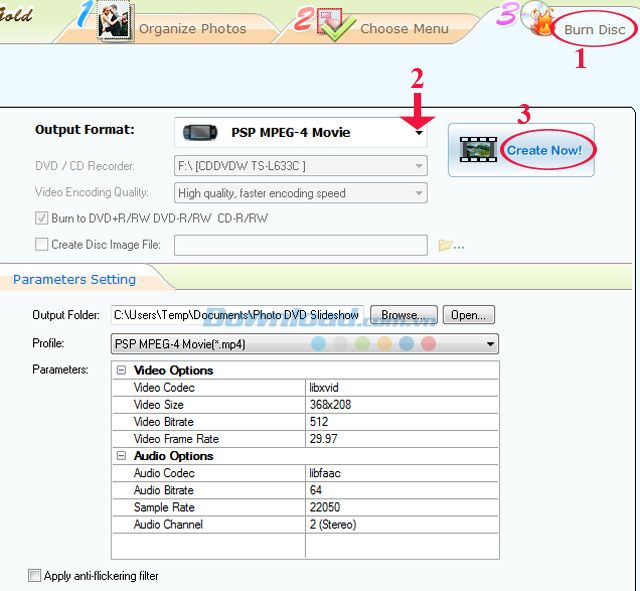Image resolution: width=640 pixels, height=591 pixels.
Task: Enable the Apply anti-flickering filter checkbox
Action: [x=36, y=576]
